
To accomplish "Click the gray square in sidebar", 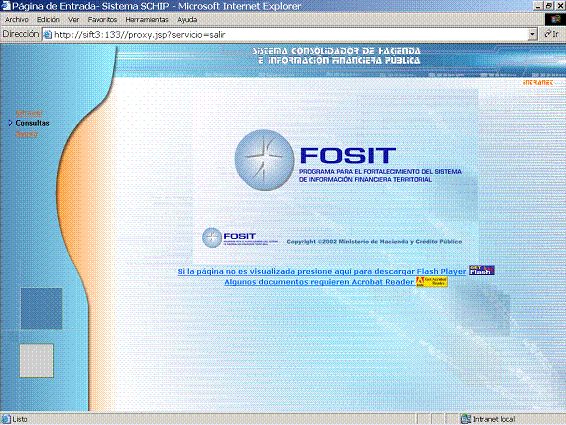I will tap(36, 361).
